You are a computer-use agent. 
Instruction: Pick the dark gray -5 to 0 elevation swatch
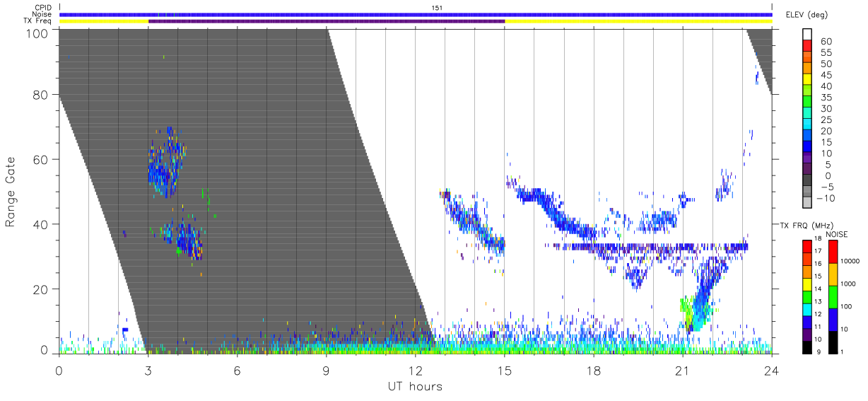807,182
